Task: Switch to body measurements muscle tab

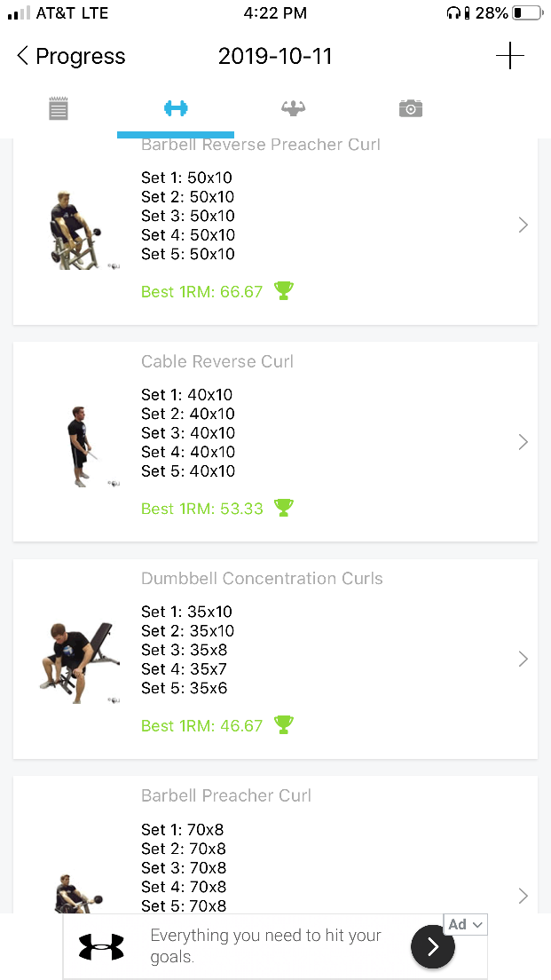Action: point(293,108)
